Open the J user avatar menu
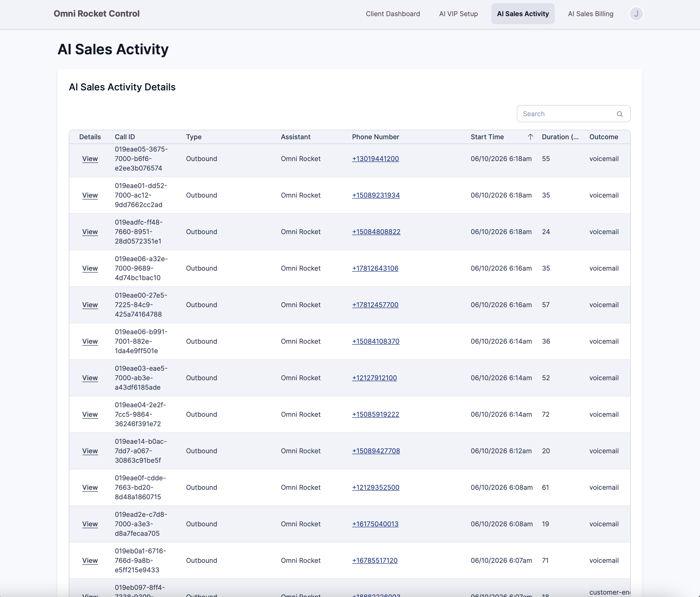700x597 pixels. [x=636, y=14]
